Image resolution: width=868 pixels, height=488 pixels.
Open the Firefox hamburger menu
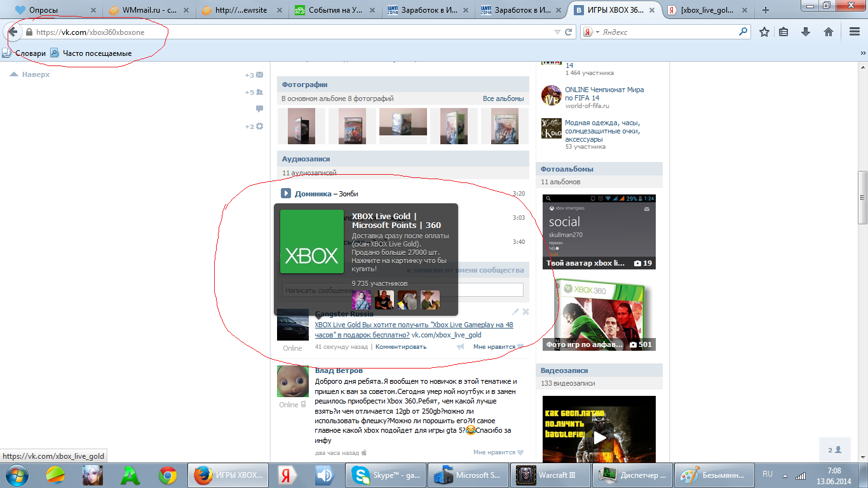(x=855, y=32)
